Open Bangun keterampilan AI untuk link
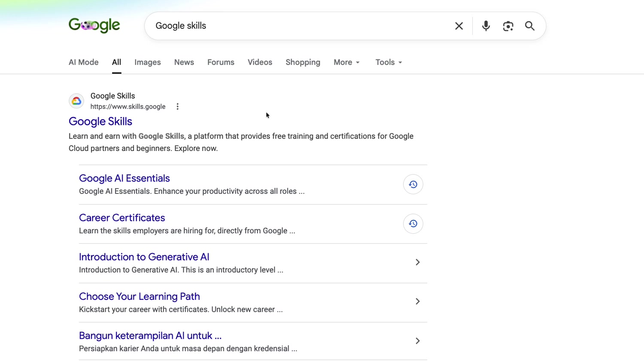Viewport: 644px width, 362px height. 150,335
